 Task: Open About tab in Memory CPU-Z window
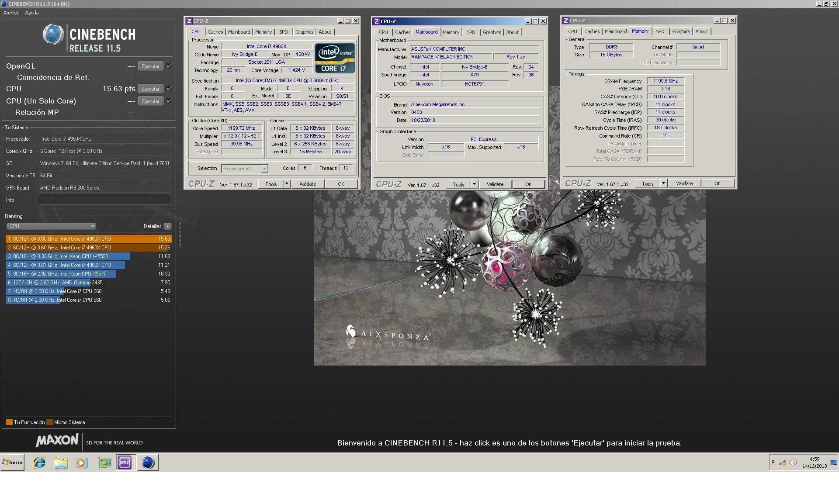[x=701, y=31]
